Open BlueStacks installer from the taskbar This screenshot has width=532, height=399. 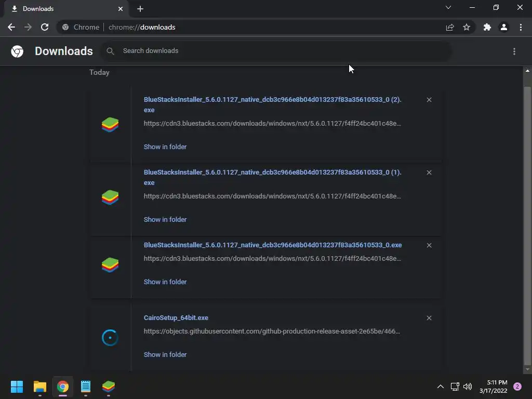tap(109, 387)
